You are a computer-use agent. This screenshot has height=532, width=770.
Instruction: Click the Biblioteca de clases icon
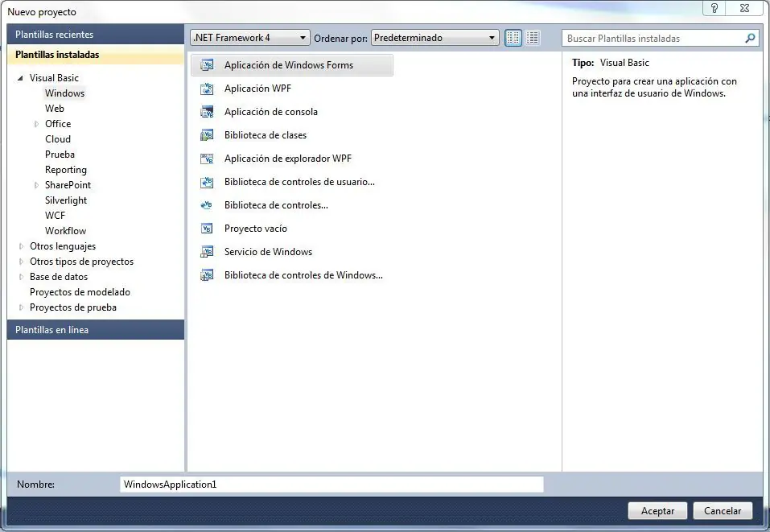coord(208,135)
